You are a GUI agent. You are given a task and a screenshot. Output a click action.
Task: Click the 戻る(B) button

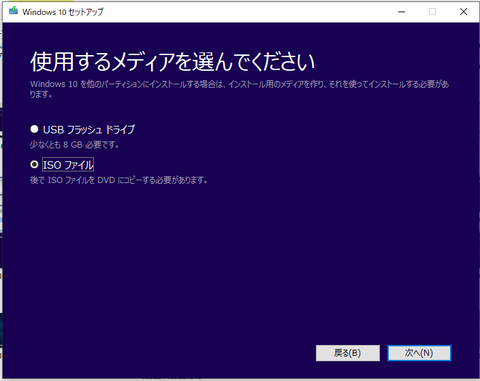(348, 353)
